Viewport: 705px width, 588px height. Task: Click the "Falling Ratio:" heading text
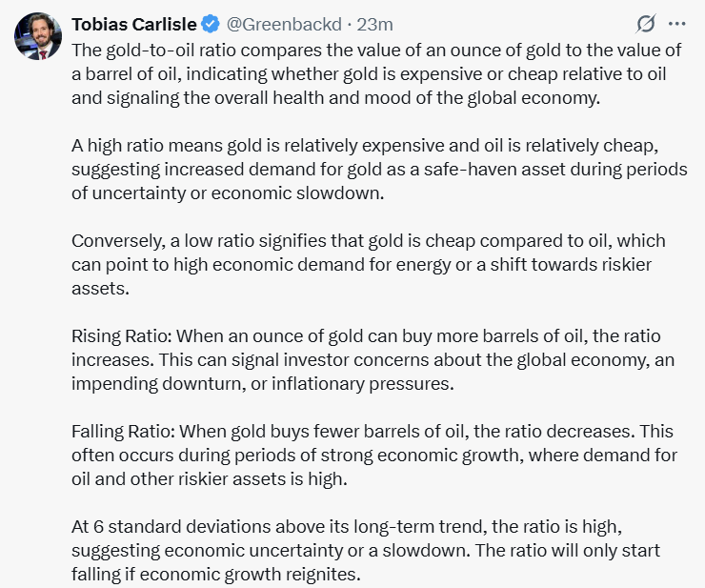(x=123, y=430)
